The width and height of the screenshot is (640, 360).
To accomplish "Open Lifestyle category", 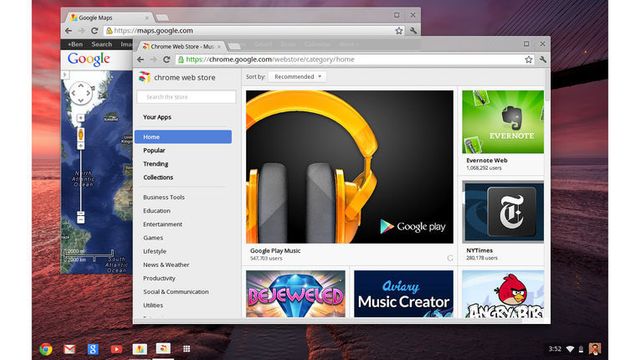I will point(155,251).
